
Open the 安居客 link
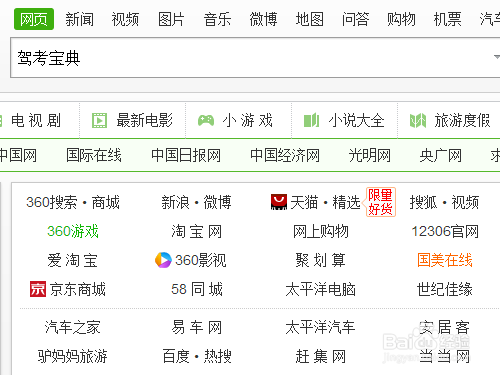444,327
